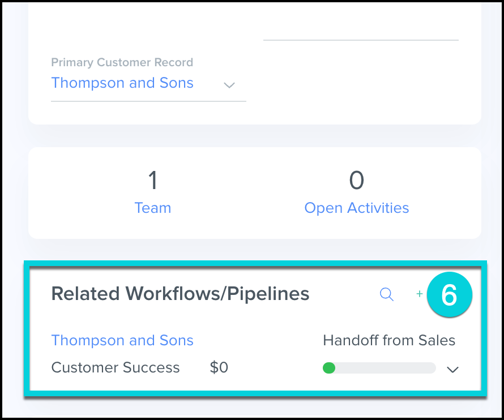The width and height of the screenshot is (504, 420).
Task: Click the Team count number 1
Action: [x=152, y=181]
